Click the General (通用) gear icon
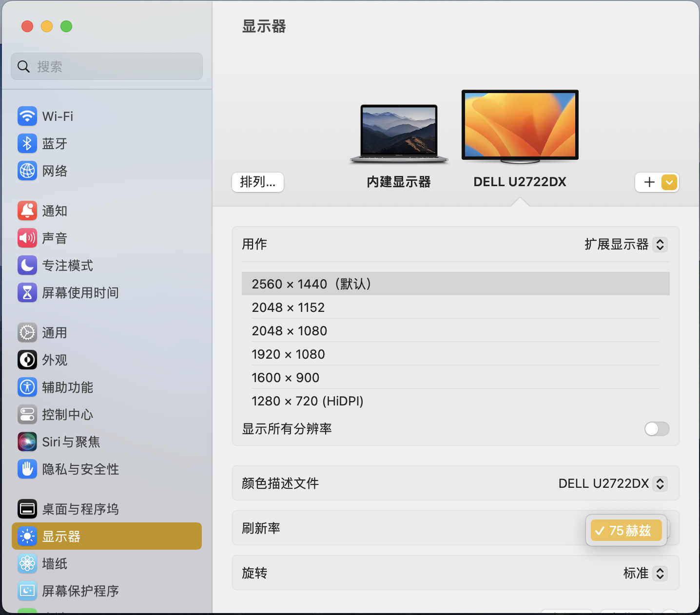 tap(27, 332)
